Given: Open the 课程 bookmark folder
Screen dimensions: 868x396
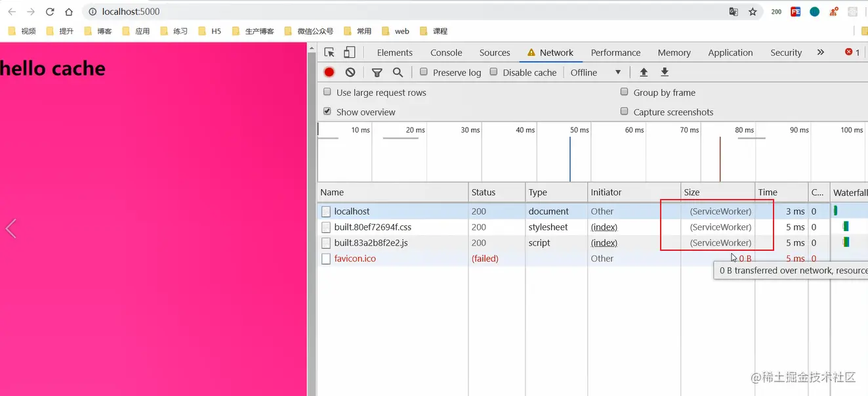Looking at the screenshot, I should click(x=434, y=31).
